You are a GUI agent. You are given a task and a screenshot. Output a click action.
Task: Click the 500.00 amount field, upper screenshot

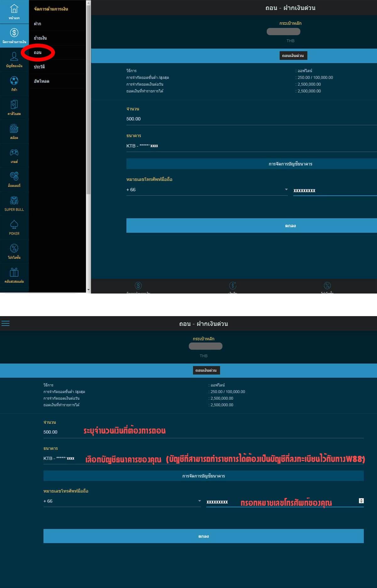(252, 119)
